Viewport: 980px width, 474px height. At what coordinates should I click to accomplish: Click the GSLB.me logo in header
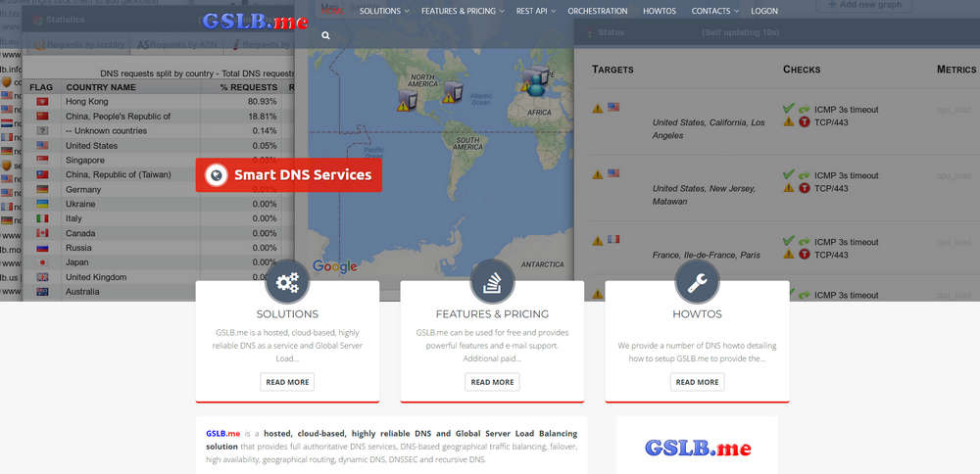[x=255, y=22]
